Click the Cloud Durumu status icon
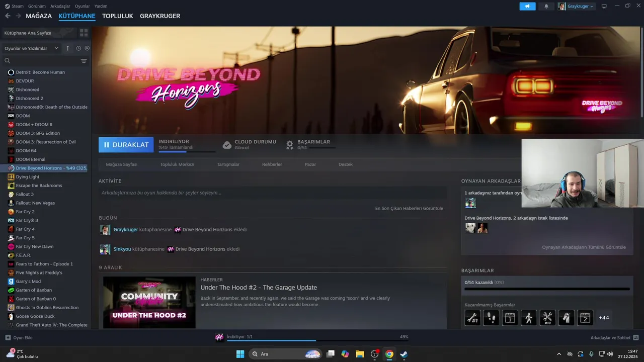Screen dimensions: 644x362 point(227,145)
